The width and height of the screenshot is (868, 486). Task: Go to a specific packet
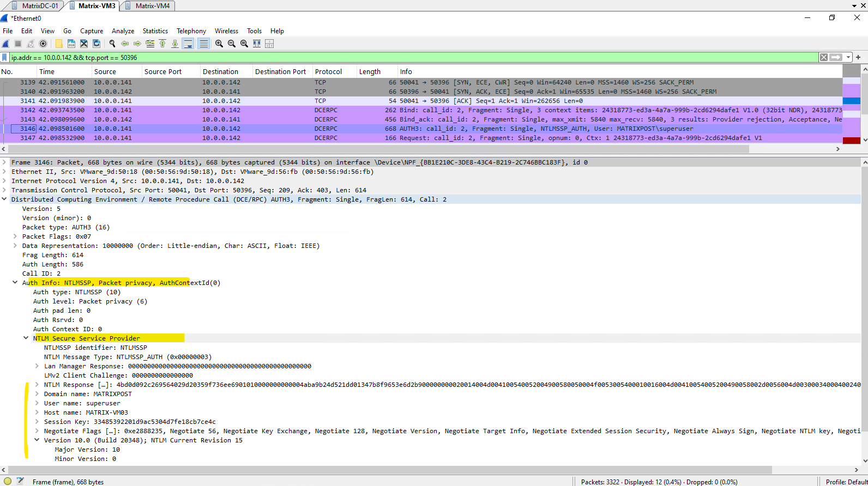pyautogui.click(x=150, y=44)
